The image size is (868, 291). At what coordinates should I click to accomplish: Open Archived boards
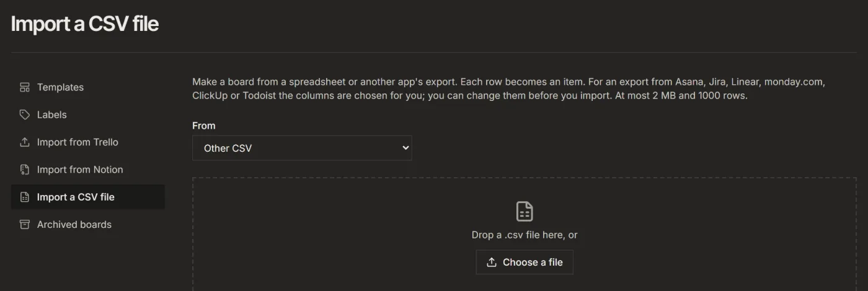coord(88,224)
